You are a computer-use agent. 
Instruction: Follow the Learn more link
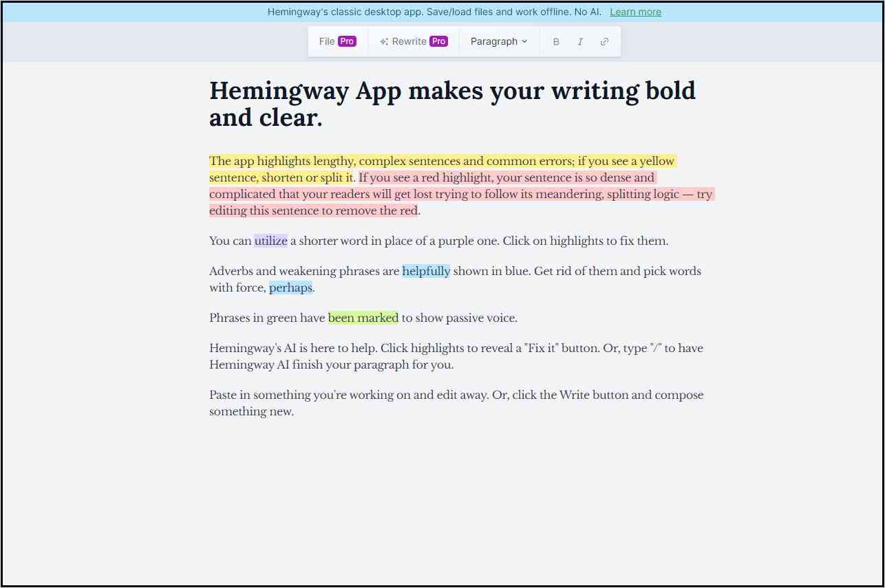pyautogui.click(x=635, y=12)
